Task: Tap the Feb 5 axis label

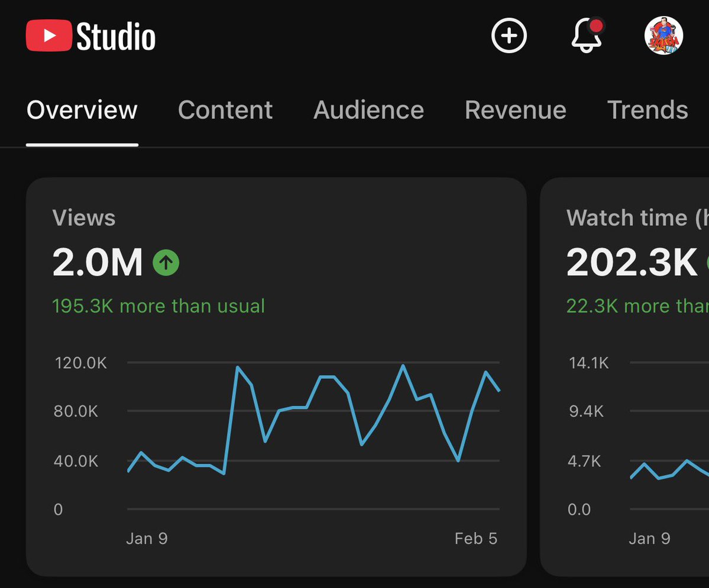Action: (x=475, y=538)
